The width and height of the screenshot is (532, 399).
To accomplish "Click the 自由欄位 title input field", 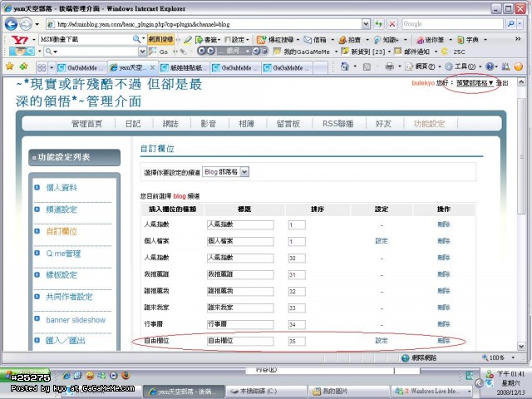I will [x=240, y=341].
